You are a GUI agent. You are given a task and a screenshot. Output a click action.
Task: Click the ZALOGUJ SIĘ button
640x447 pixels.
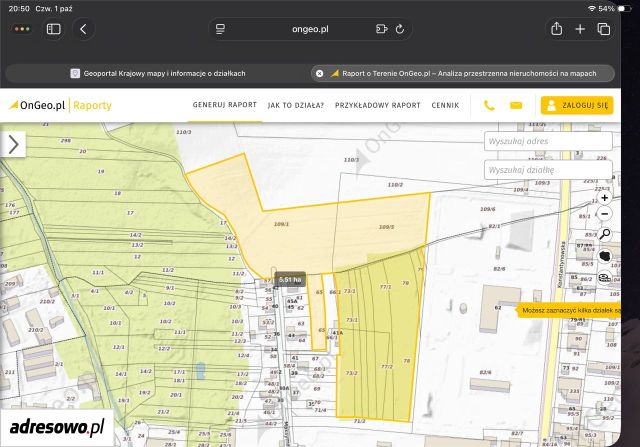pyautogui.click(x=577, y=105)
